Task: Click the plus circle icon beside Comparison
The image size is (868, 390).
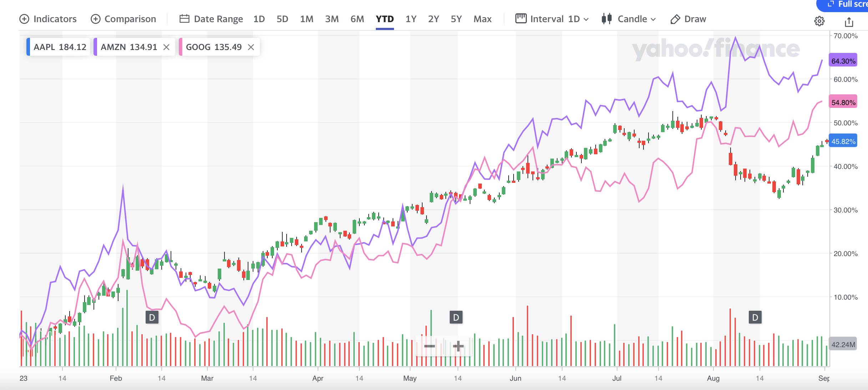Action: [96, 19]
